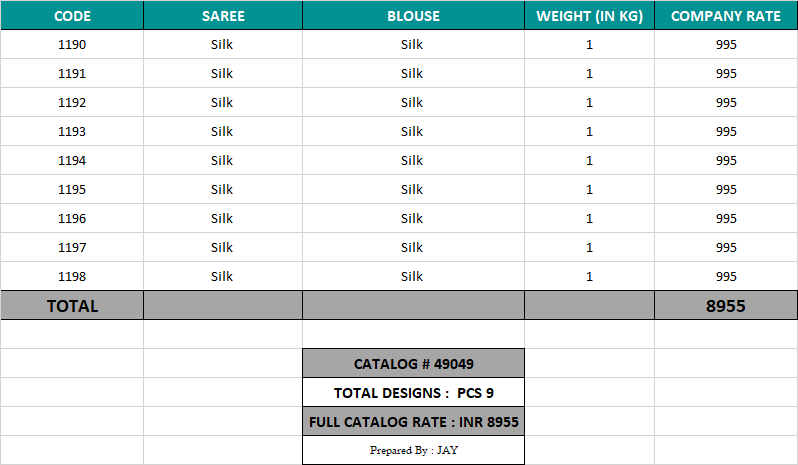
Task: Click code cell 1190
Action: click(x=72, y=45)
